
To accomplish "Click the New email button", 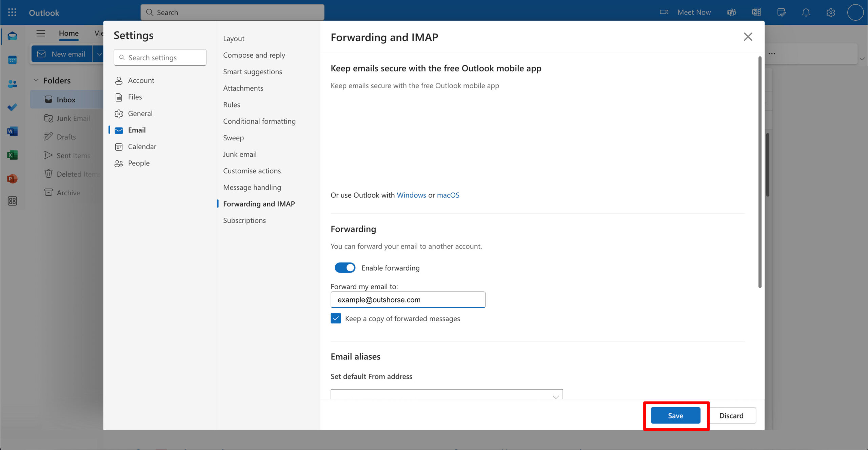I will click(x=61, y=54).
